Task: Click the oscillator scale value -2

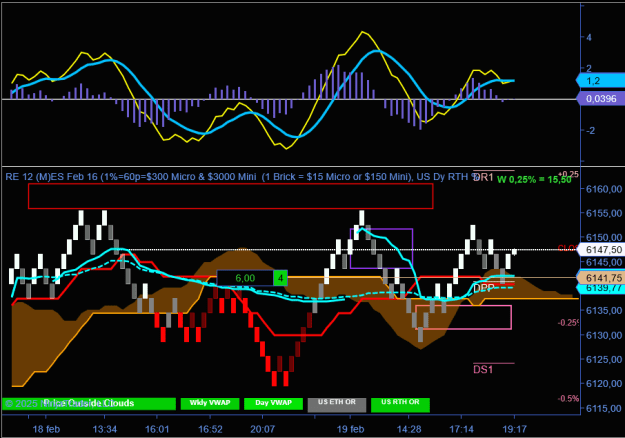Action: [x=590, y=131]
